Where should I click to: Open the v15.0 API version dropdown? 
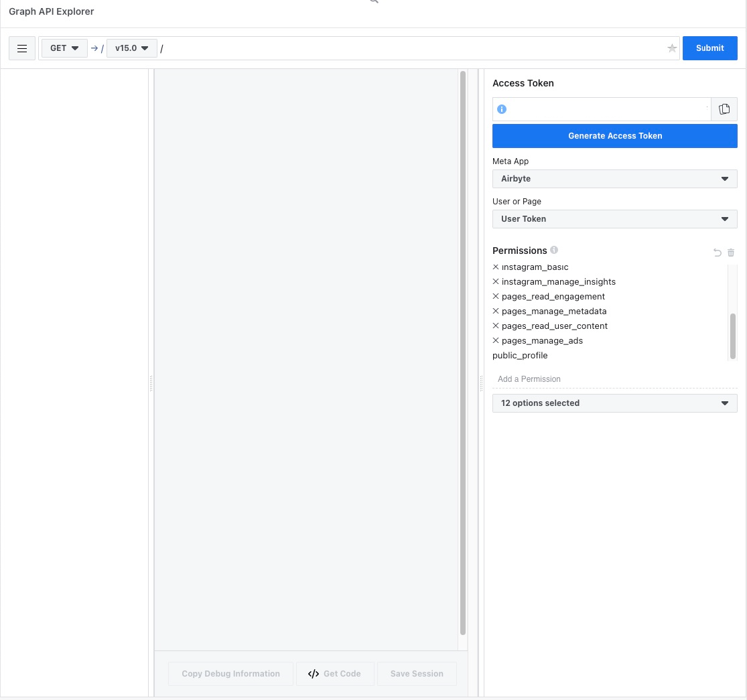coord(131,48)
